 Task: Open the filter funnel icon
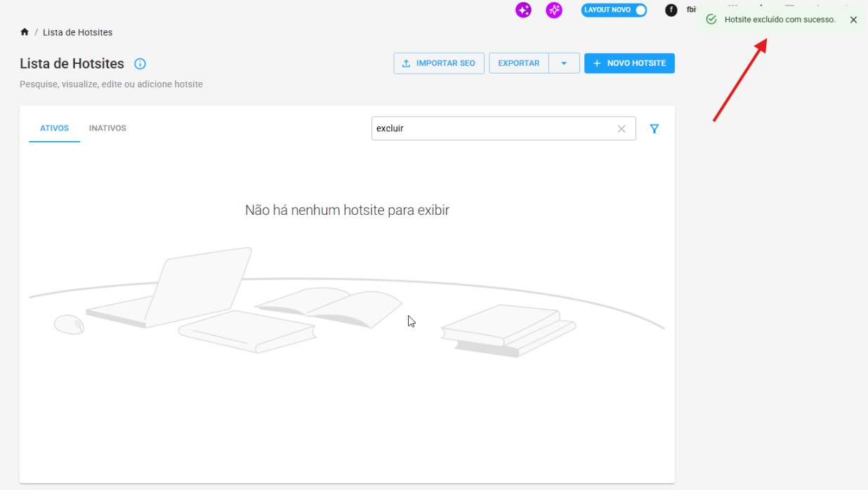pyautogui.click(x=655, y=128)
